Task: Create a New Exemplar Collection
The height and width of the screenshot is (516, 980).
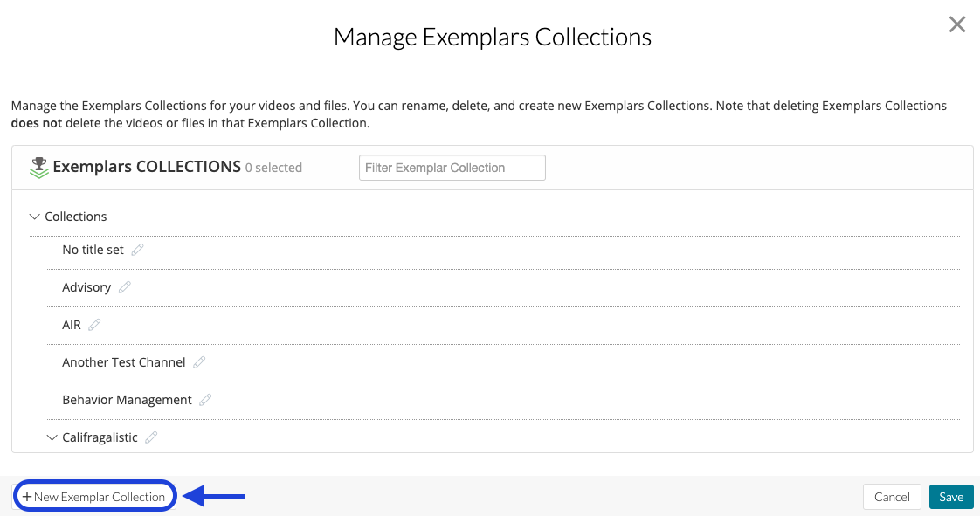Action: tap(94, 496)
